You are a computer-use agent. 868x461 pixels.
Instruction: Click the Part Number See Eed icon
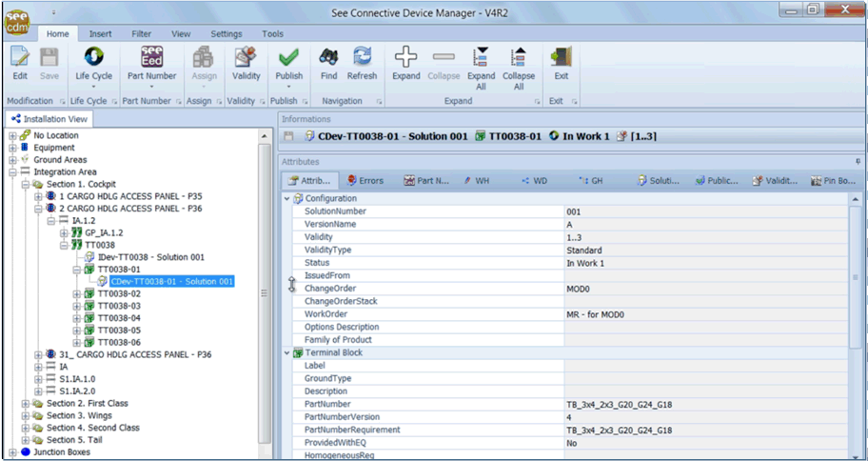pyautogui.click(x=151, y=56)
